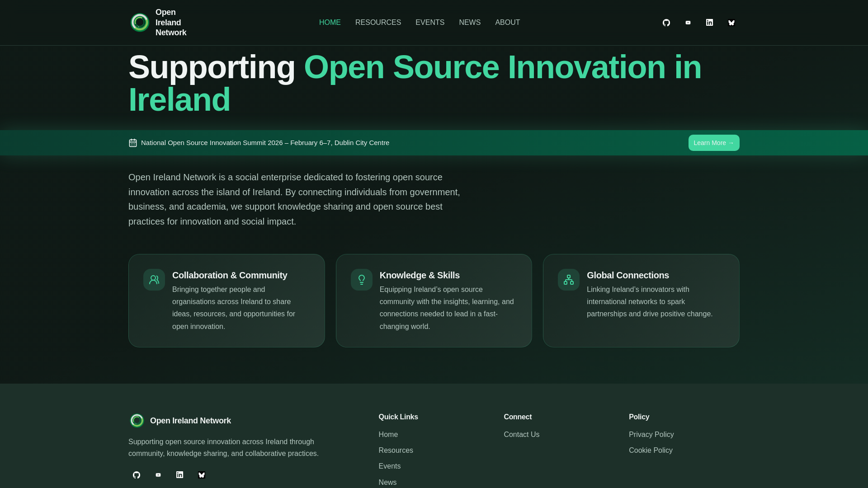Viewport: 868px width, 488px height.
Task: View the Privacy Policy link
Action: pyautogui.click(x=651, y=434)
